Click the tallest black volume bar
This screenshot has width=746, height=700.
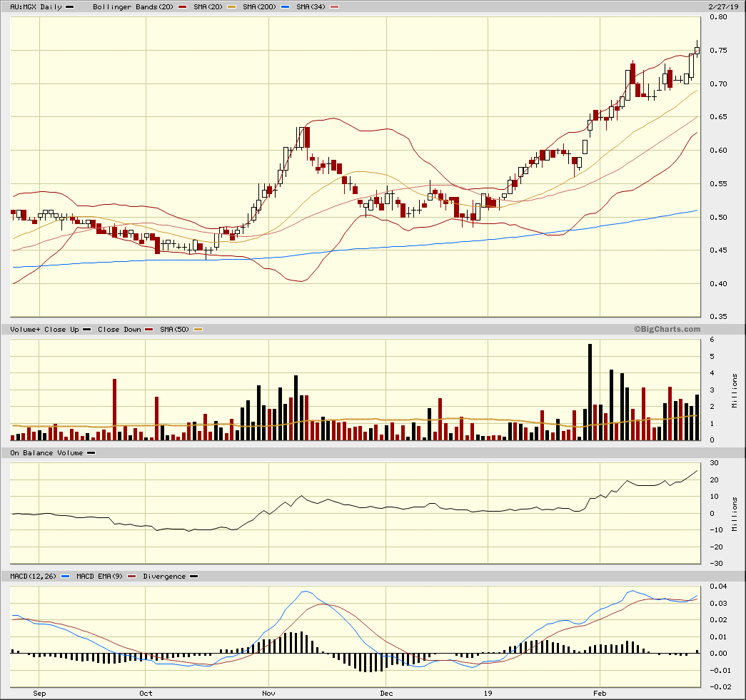coord(590,392)
